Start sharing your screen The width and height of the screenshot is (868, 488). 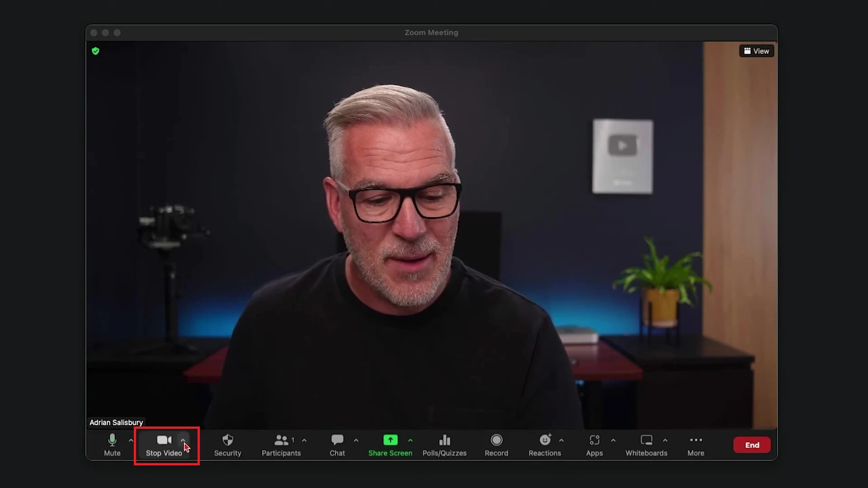[390, 445]
